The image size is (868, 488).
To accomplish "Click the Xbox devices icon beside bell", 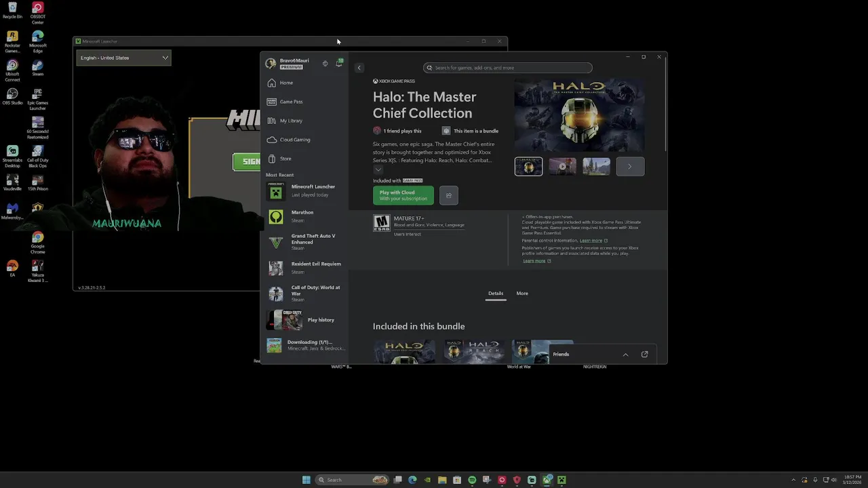I will [x=325, y=64].
